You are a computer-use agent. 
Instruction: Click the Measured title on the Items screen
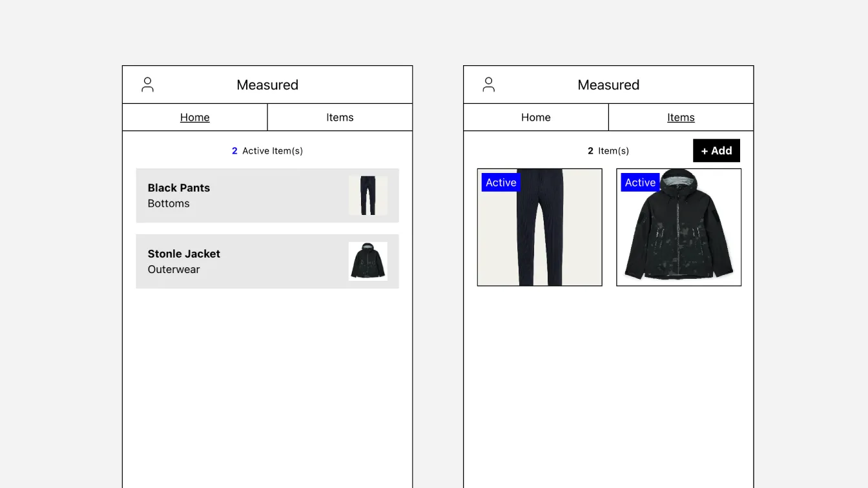(608, 85)
